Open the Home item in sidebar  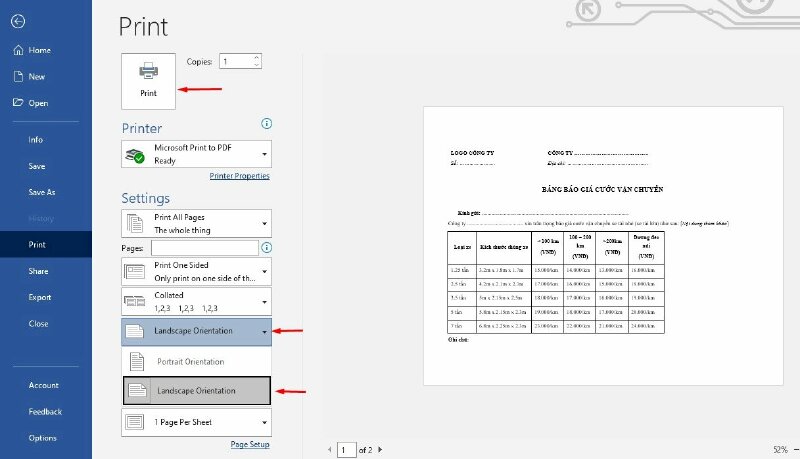point(39,50)
